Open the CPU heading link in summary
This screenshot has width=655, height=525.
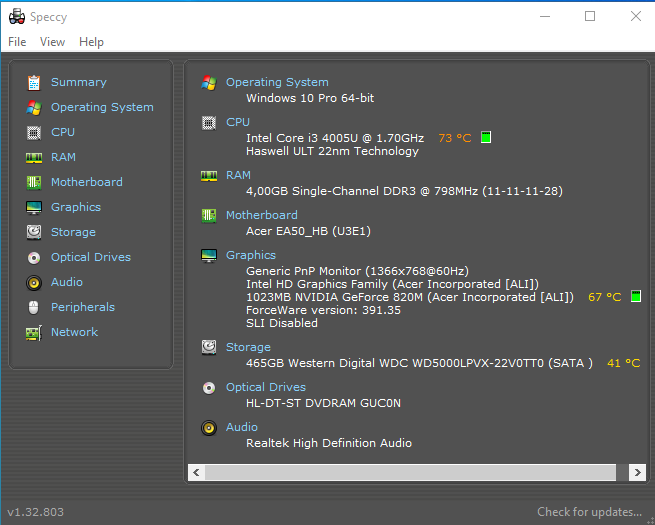pyautogui.click(x=238, y=122)
